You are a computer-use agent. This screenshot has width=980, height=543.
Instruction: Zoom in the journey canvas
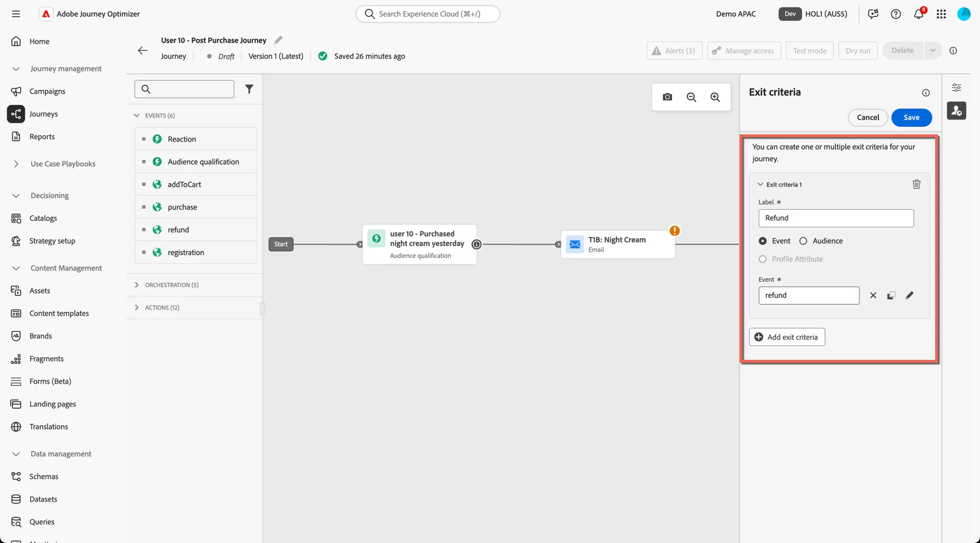[x=715, y=97]
